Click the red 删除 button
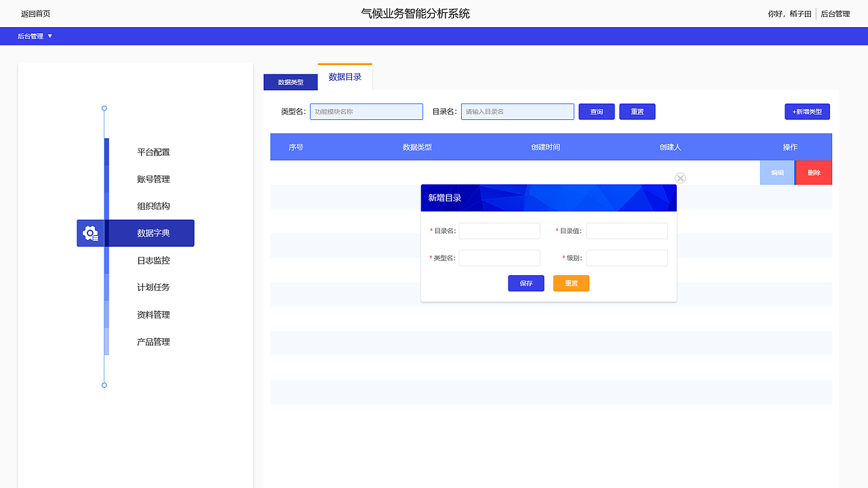868x488 pixels. coord(813,172)
